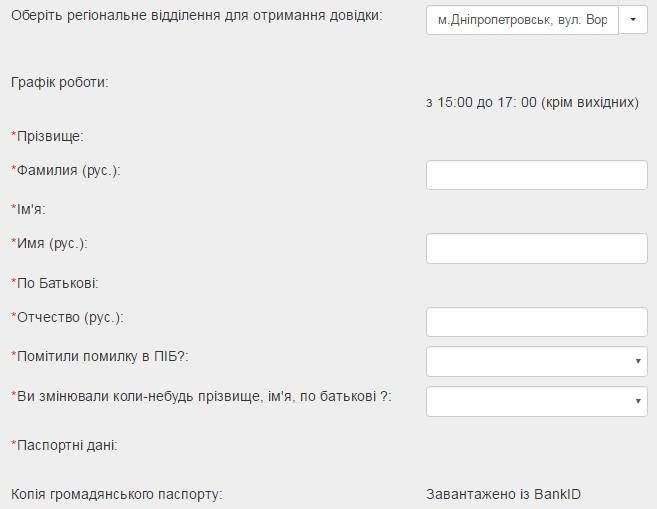Click the Графік роботи label
657x509 pixels.
pos(59,83)
